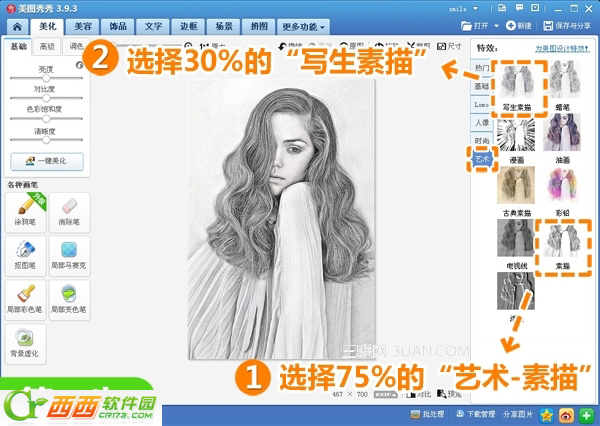
Task: Expand the 更多功能 dropdown
Action: point(303,26)
